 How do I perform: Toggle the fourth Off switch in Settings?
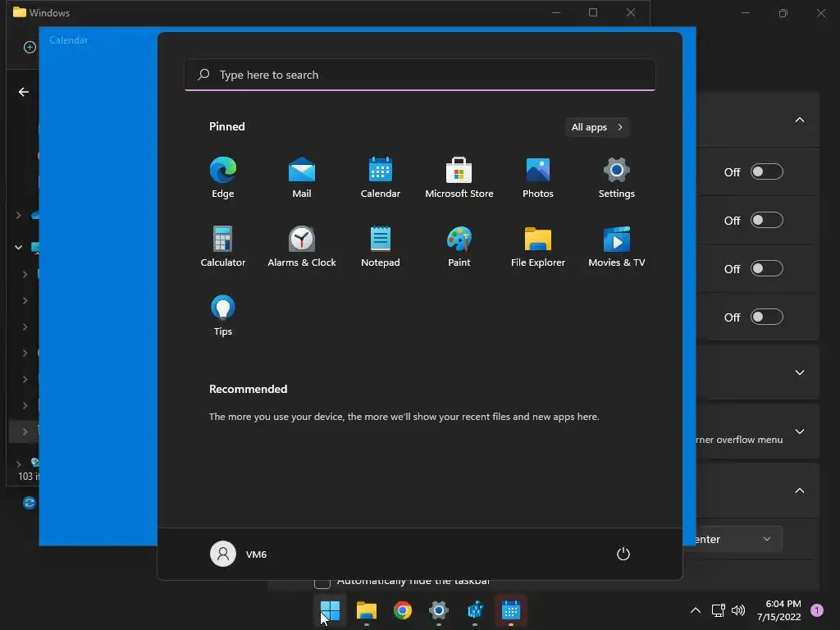click(x=767, y=317)
